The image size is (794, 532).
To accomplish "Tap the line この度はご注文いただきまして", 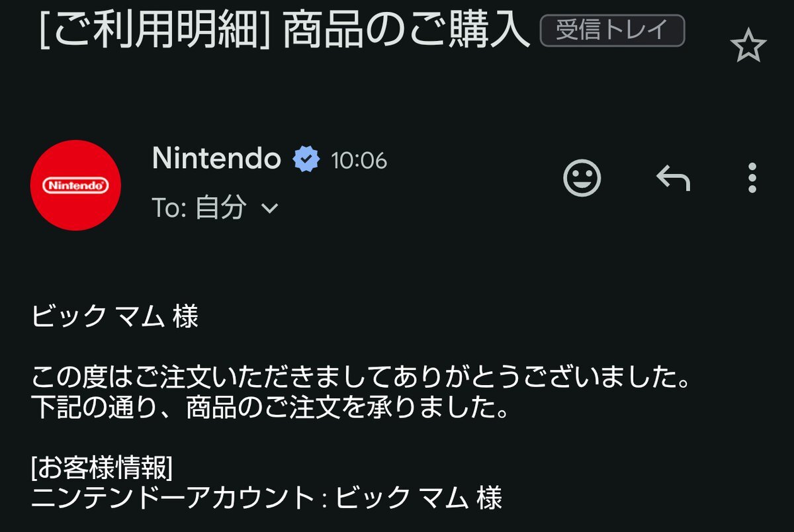I will point(361,381).
